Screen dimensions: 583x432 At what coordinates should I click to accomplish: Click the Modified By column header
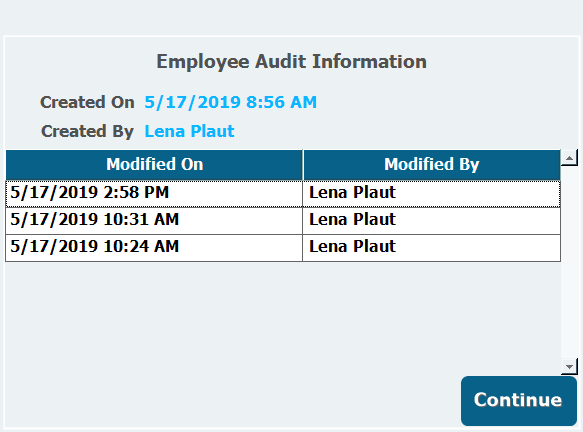coord(432,165)
